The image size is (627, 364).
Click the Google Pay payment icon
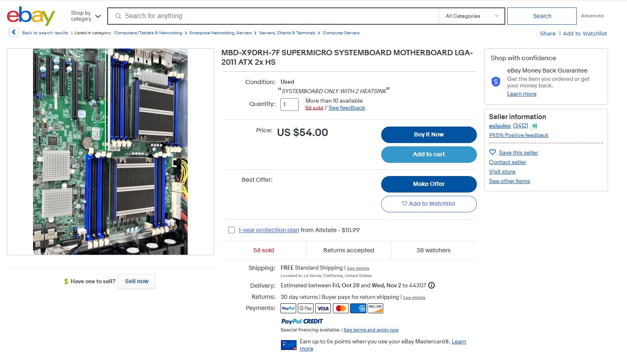(x=306, y=308)
